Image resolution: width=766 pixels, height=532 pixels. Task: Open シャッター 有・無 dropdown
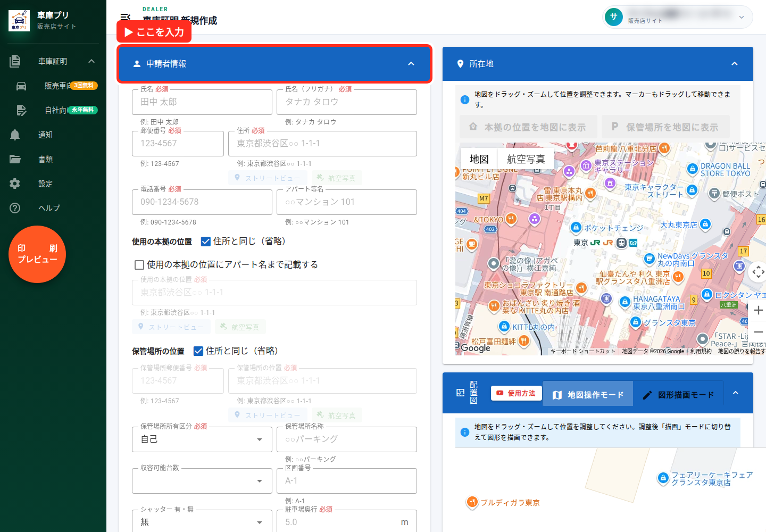pos(202,521)
